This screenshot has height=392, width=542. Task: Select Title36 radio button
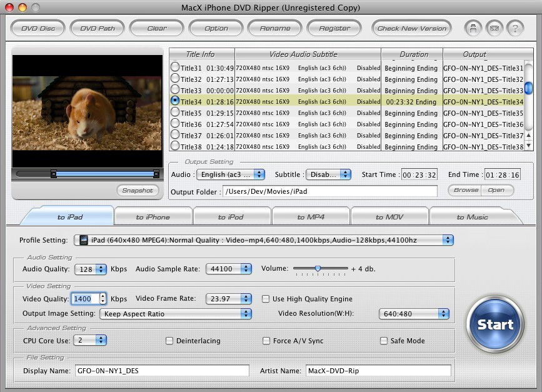pos(175,123)
